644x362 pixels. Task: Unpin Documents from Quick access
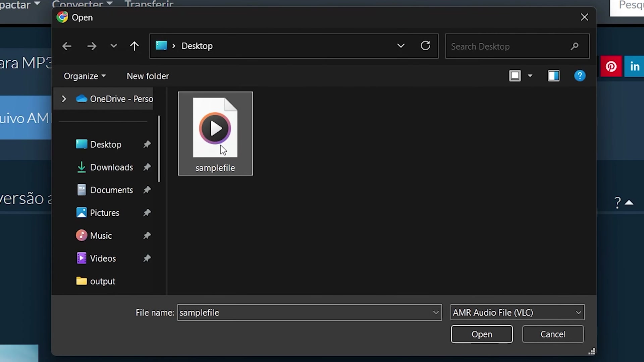[x=147, y=190]
